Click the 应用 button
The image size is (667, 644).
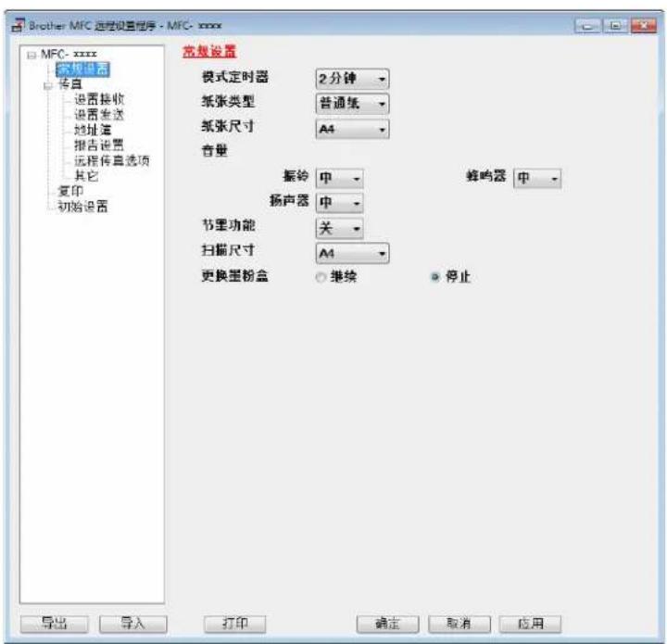pyautogui.click(x=531, y=624)
